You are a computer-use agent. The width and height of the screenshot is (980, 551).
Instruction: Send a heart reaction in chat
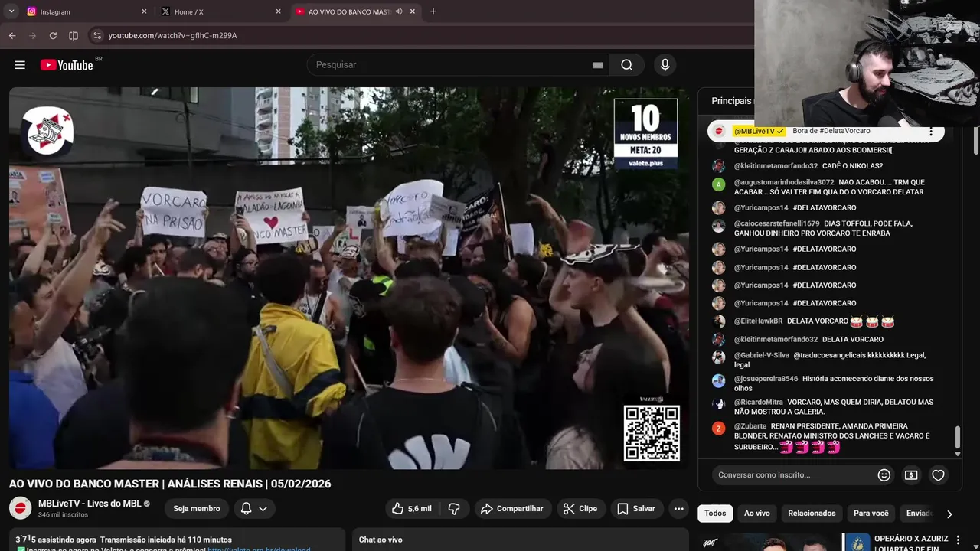pyautogui.click(x=938, y=475)
